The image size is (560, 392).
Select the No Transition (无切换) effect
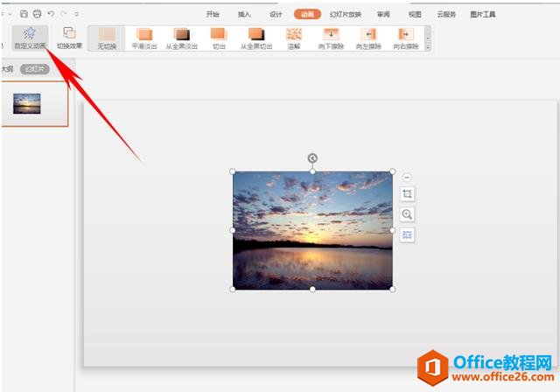tap(107, 38)
